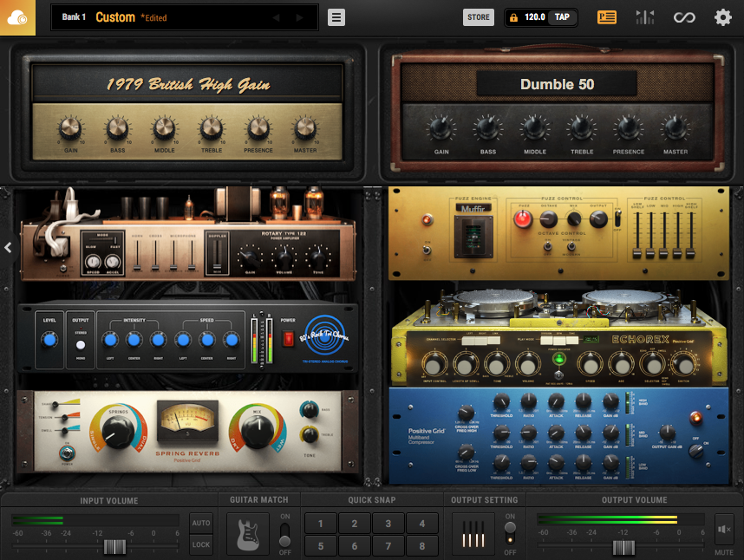Select Quick Snap slot 2
The height and width of the screenshot is (560, 744).
[x=355, y=524]
